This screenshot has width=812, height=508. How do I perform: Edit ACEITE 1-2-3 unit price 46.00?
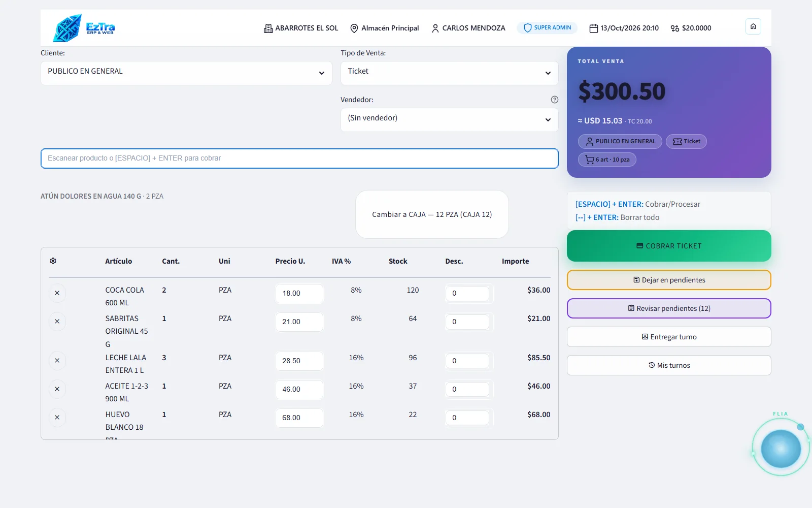(x=299, y=389)
